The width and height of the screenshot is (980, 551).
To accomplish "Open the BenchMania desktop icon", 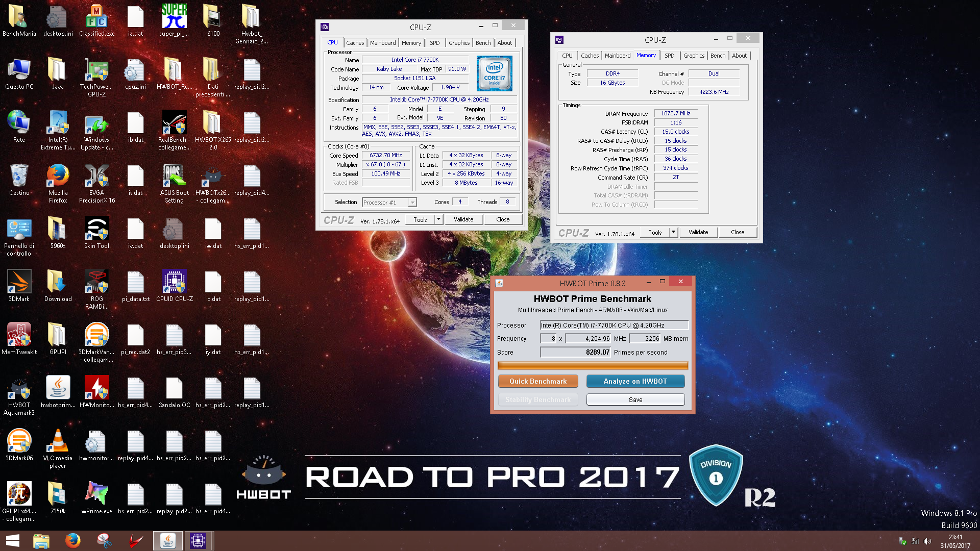I will [19, 20].
